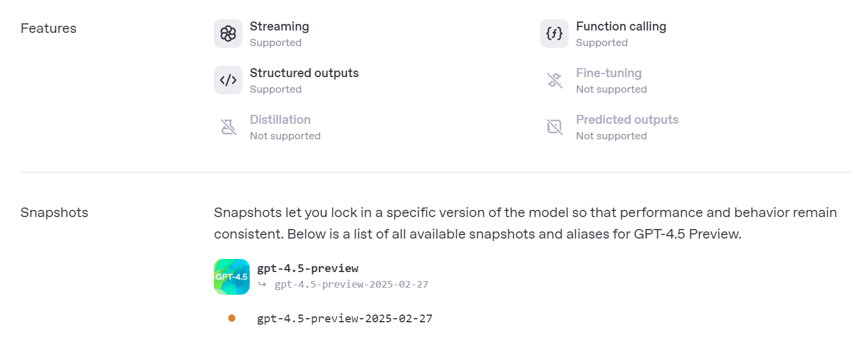
Task: Click the Streaming feature icon
Action: click(x=228, y=33)
